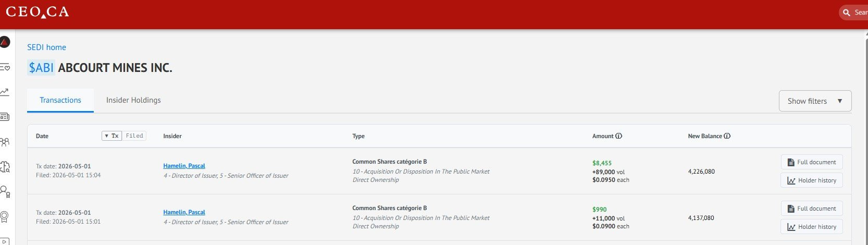Expand the Show filters dropdown
This screenshot has height=245, width=868.
(815, 101)
